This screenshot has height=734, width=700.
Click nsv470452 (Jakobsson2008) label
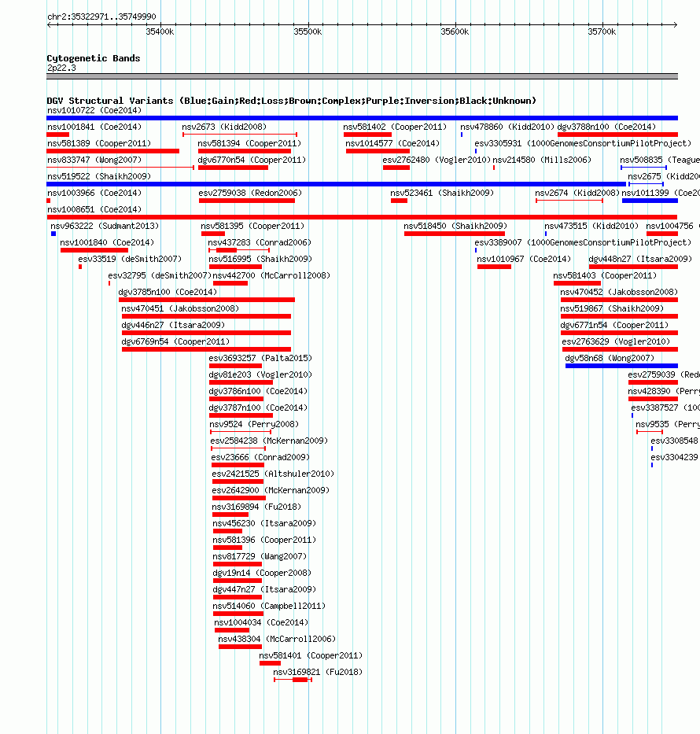pos(619,292)
